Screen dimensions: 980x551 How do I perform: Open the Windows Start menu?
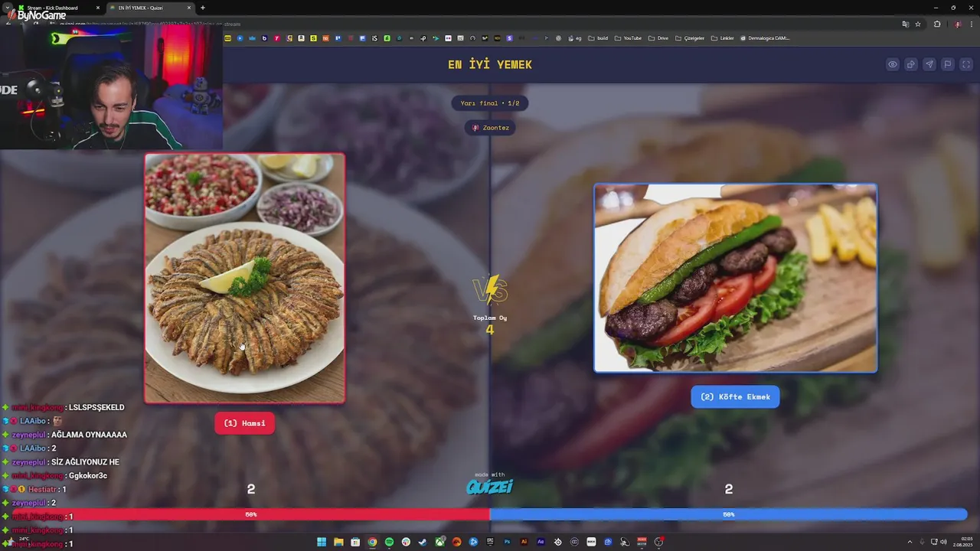322,542
